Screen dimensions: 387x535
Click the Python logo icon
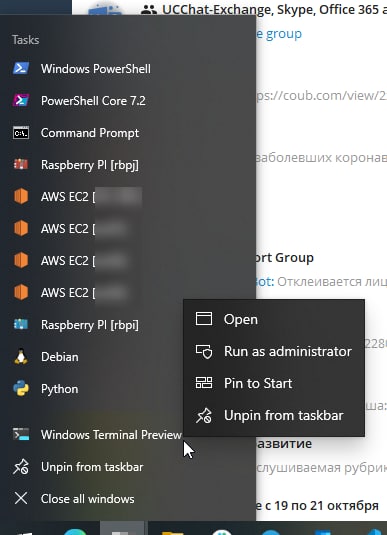(21, 389)
